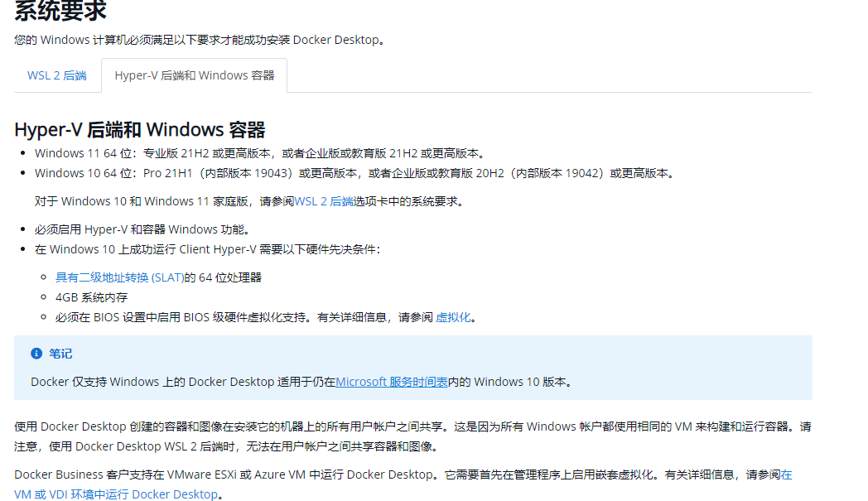
Task: Click the Docker Business 客户支持 paragraph
Action: click(x=403, y=484)
